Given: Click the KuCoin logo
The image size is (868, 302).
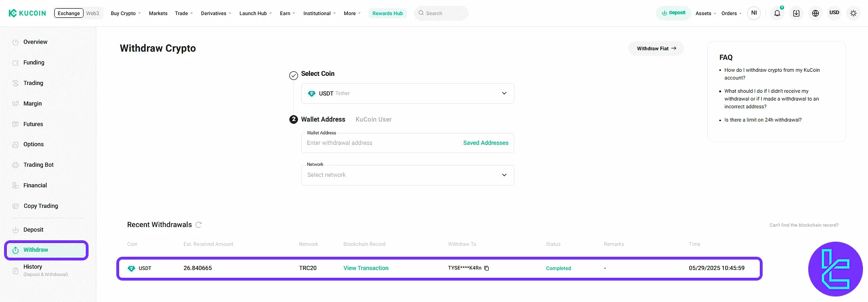Looking at the screenshot, I should coord(27,13).
